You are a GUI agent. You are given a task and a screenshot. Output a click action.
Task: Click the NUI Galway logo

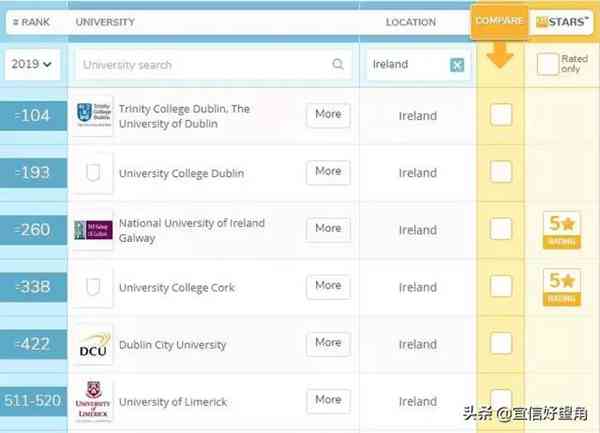tap(95, 230)
